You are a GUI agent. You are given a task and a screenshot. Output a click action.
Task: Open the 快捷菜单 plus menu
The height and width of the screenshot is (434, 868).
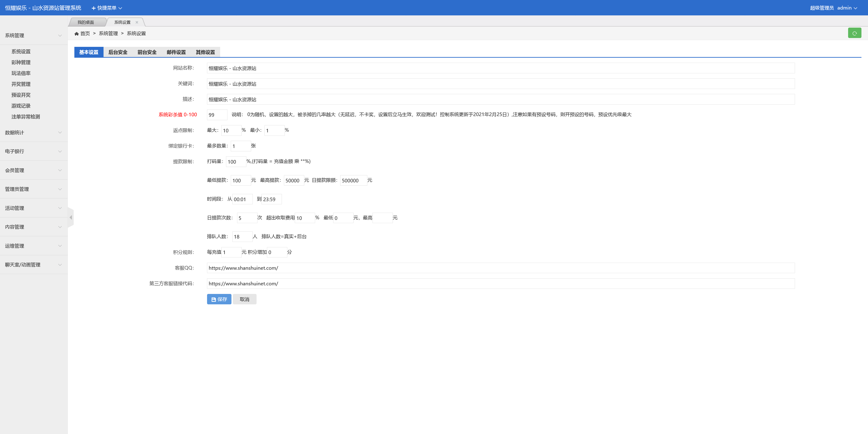[106, 8]
